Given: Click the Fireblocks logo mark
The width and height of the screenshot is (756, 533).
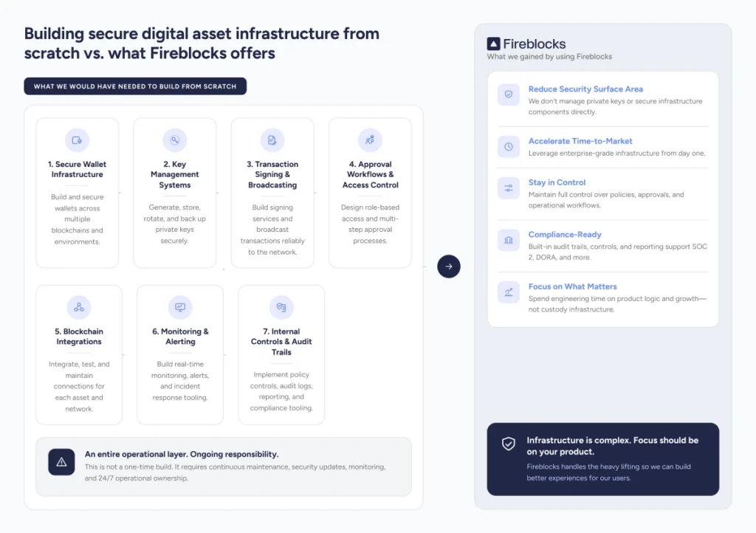Looking at the screenshot, I should click(493, 44).
